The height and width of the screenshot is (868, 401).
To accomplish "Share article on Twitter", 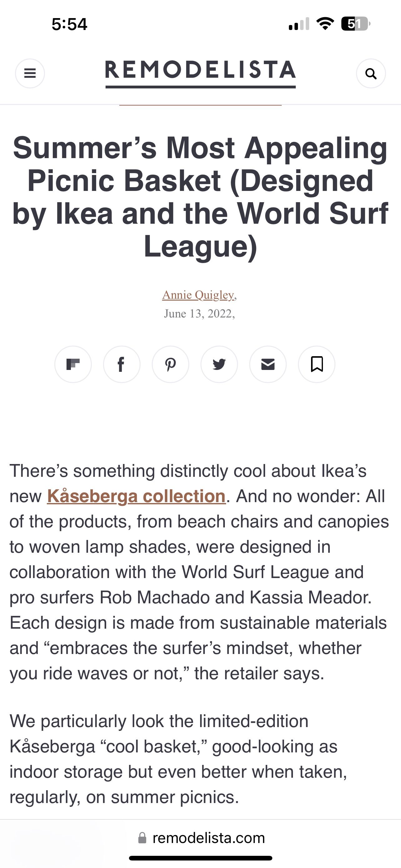I will click(x=219, y=364).
